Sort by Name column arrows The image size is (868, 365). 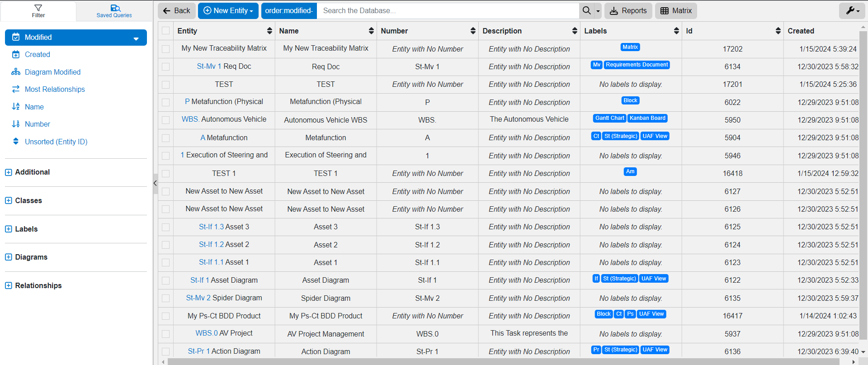(x=371, y=31)
